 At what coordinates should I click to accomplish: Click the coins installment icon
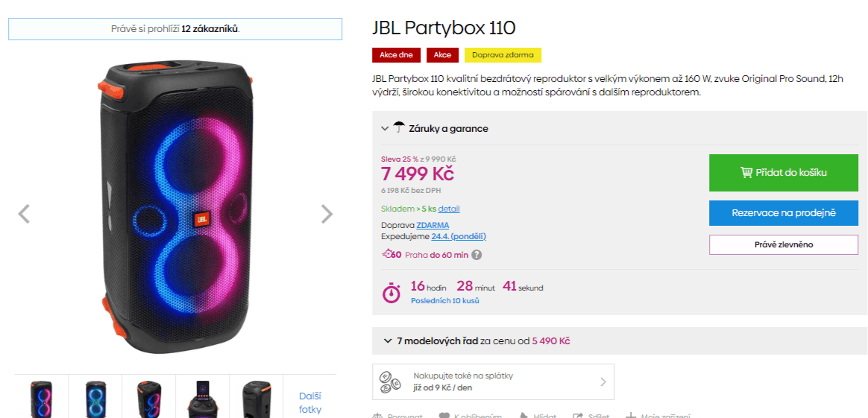pyautogui.click(x=391, y=381)
